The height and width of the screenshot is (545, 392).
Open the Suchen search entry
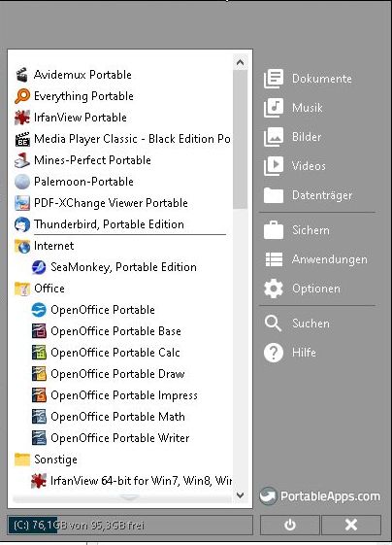pyautogui.click(x=297, y=324)
